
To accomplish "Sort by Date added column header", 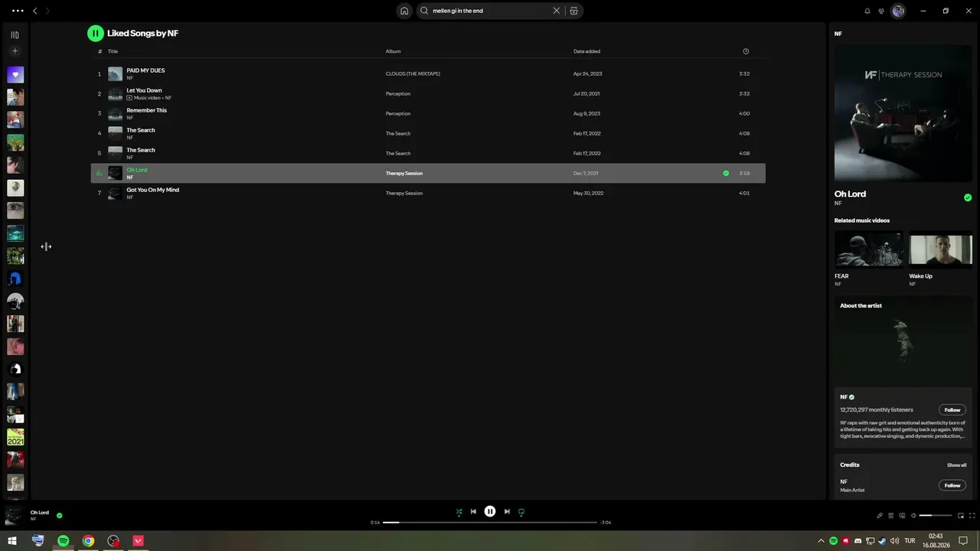I will (x=586, y=51).
